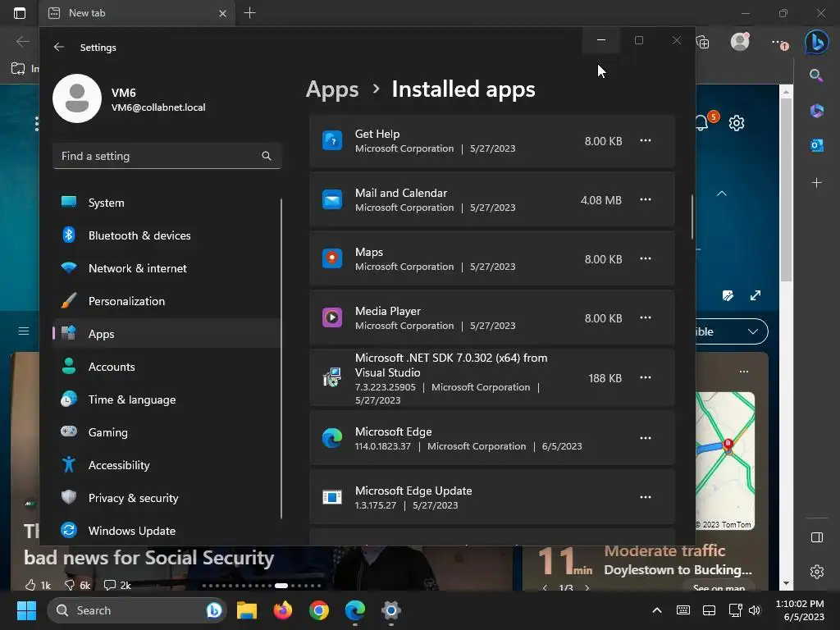Open more options for Mail and Calendar
Viewport: 840px width, 630px height.
pyautogui.click(x=646, y=200)
